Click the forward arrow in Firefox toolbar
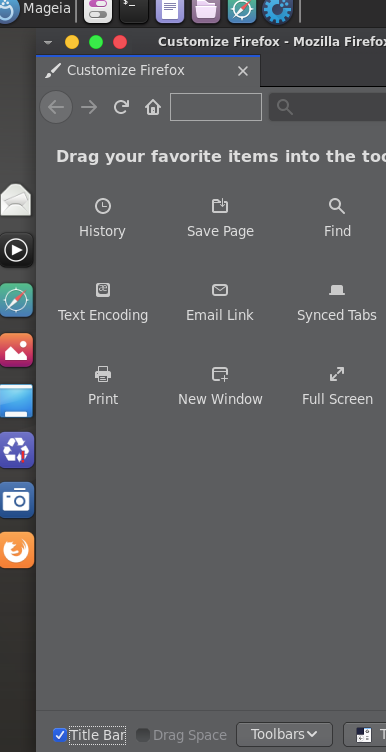Viewport: 386px width, 752px height. click(89, 107)
